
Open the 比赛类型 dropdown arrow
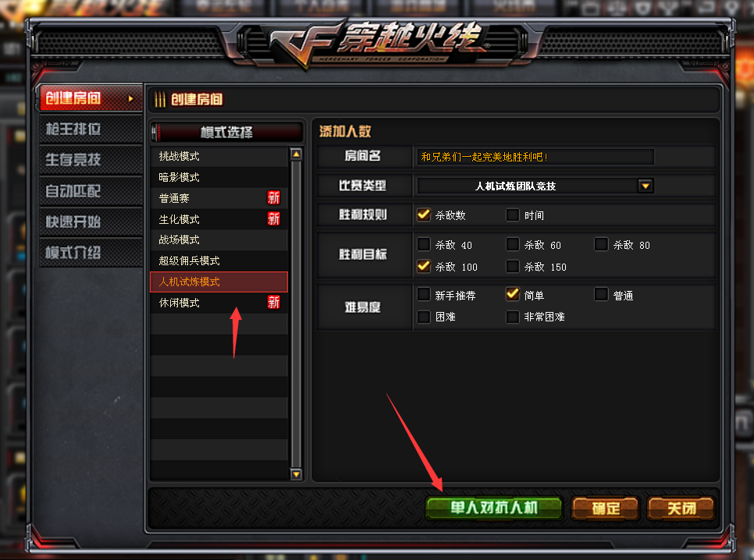(646, 186)
